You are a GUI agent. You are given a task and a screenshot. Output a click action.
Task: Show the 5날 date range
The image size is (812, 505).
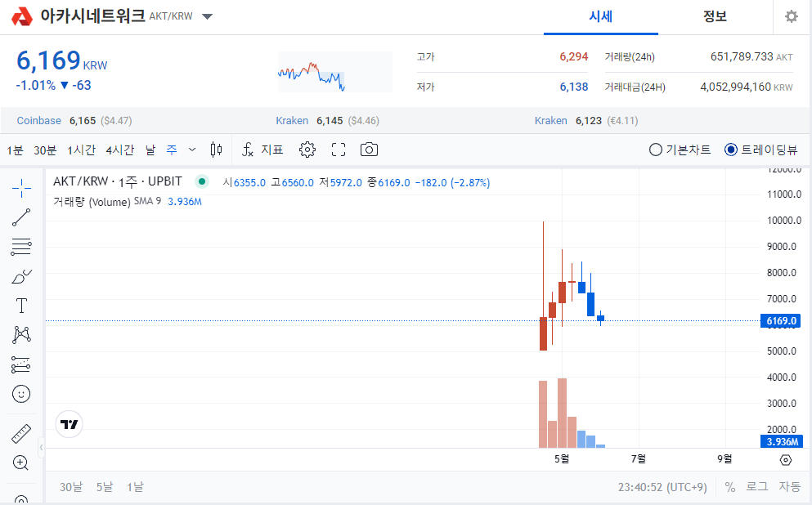click(105, 487)
